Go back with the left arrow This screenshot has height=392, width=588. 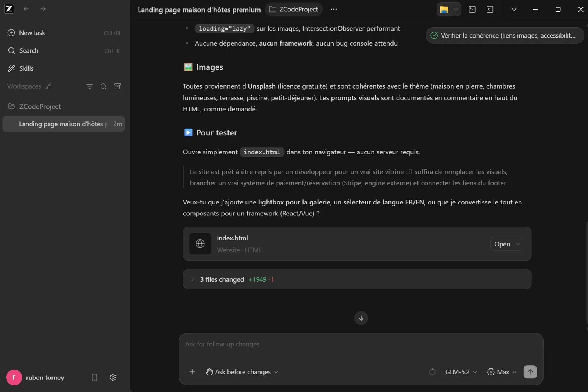(26, 9)
